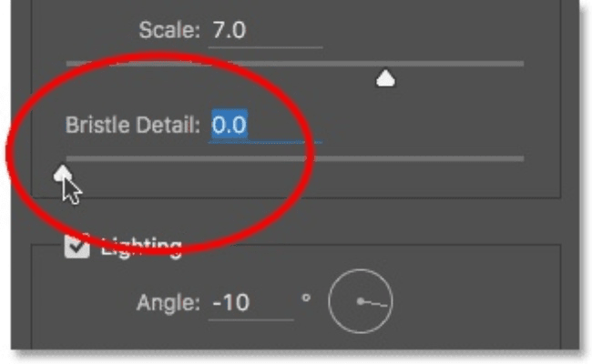
Task: Click the top edge of the Angle dial circle
Action: (362, 271)
